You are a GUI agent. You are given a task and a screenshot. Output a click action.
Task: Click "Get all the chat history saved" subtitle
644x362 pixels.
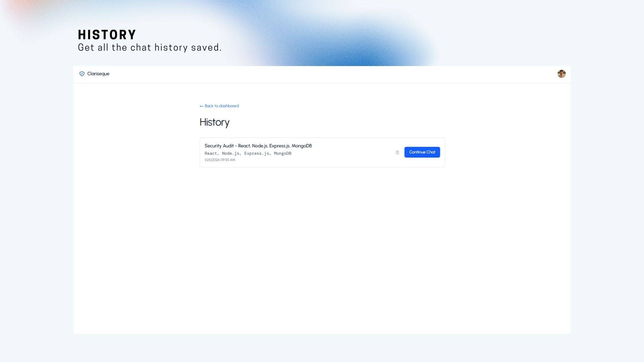click(150, 48)
